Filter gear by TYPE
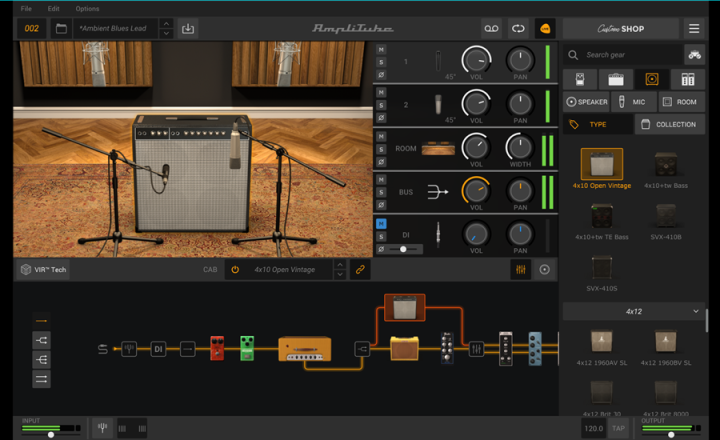720x440 pixels. [598, 124]
